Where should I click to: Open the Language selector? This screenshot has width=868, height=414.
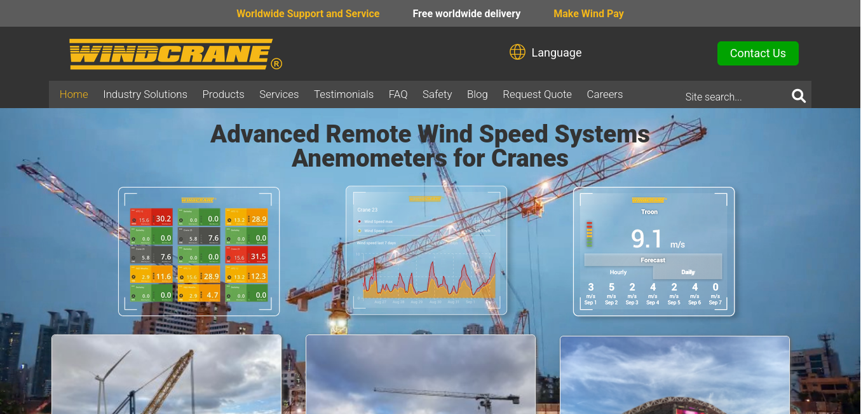pos(546,53)
